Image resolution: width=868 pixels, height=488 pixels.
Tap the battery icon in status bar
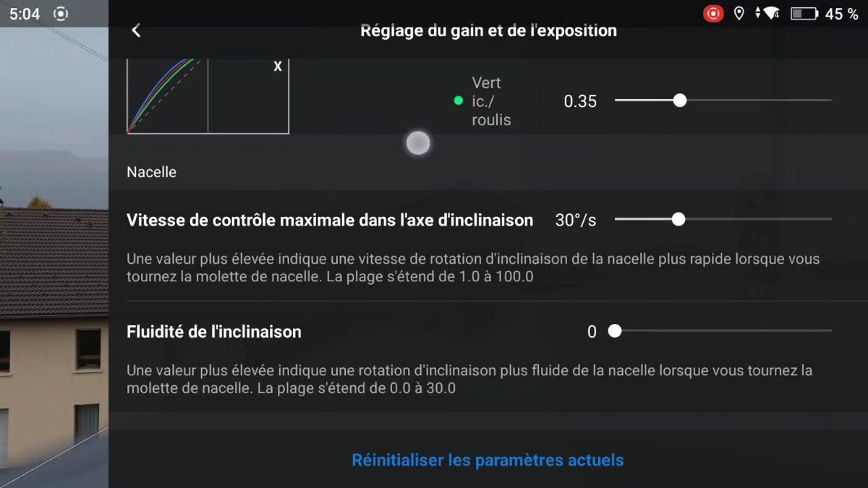click(x=804, y=14)
